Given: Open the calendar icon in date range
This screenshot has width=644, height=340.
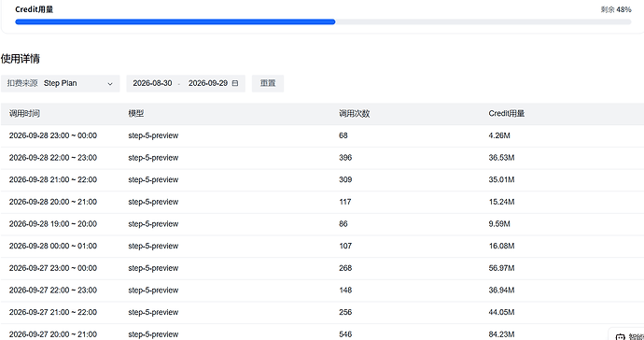Looking at the screenshot, I should (x=235, y=83).
